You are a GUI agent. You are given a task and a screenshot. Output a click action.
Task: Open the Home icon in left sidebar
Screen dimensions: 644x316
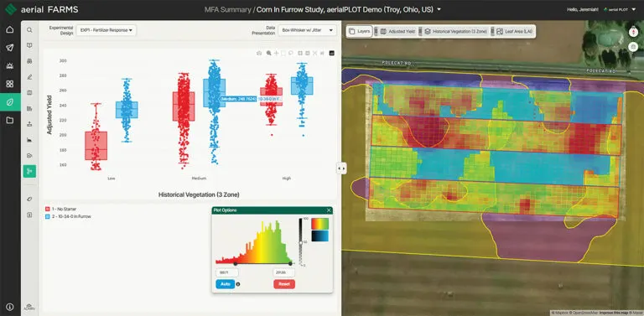coord(10,29)
